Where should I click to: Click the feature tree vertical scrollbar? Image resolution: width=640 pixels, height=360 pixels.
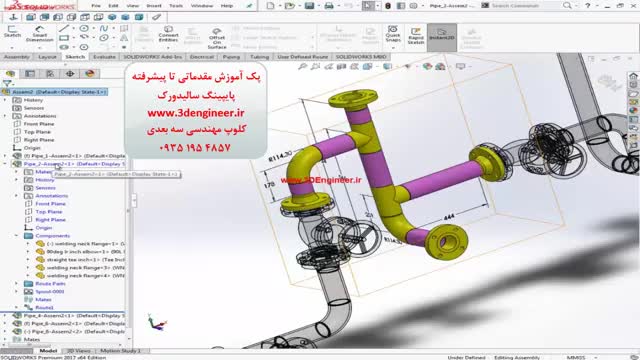(x=129, y=212)
